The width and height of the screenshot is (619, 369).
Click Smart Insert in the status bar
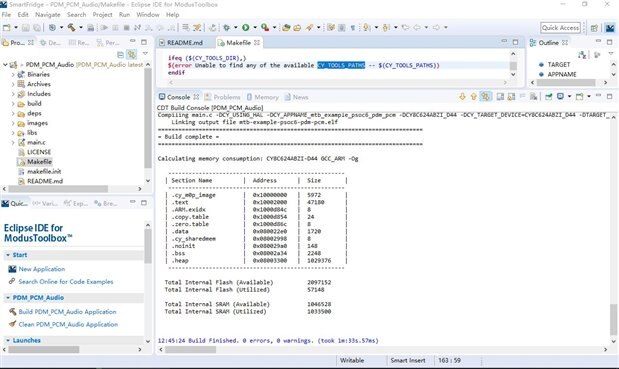click(x=408, y=360)
